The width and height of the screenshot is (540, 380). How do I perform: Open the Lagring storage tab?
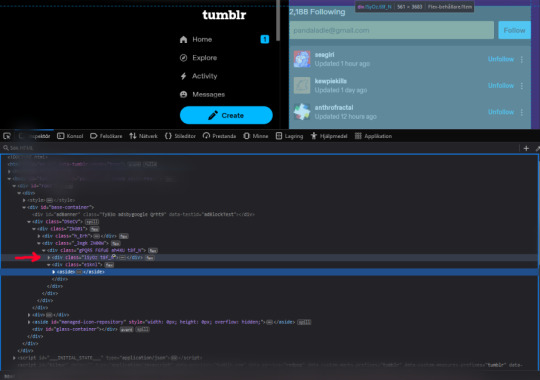[289, 136]
